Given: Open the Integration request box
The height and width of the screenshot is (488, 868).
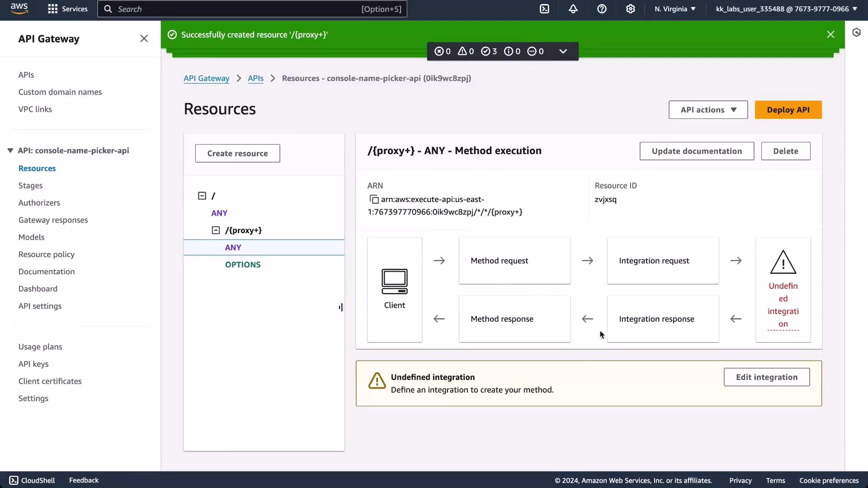Looking at the screenshot, I should click(x=663, y=261).
